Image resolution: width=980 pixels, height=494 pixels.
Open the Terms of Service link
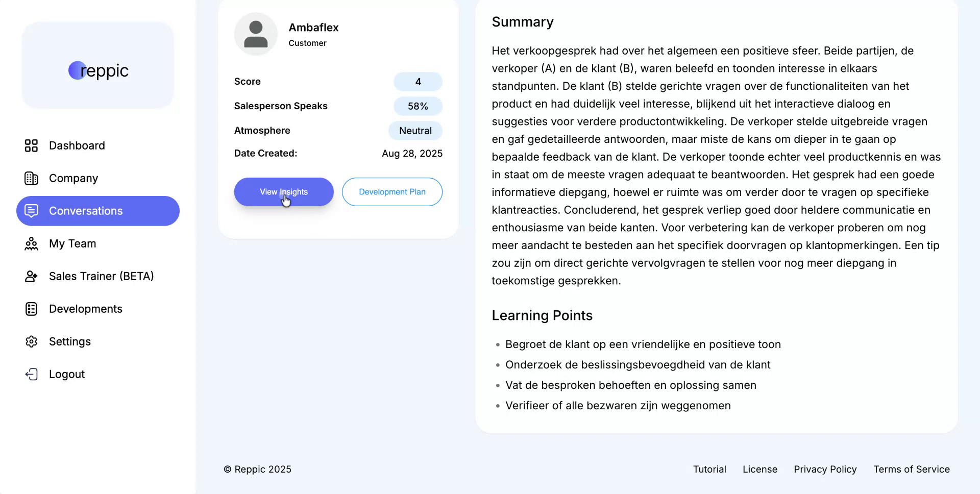tap(912, 470)
